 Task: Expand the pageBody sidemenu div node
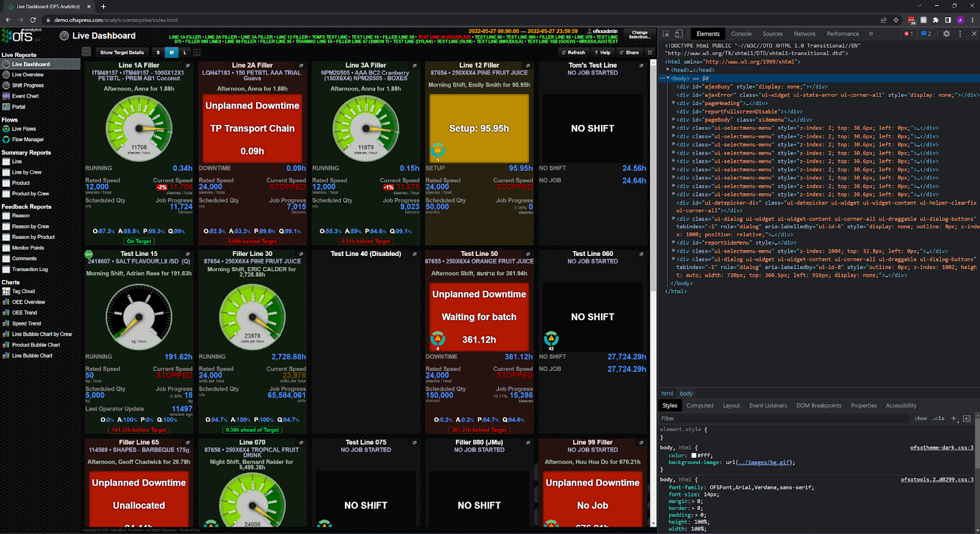point(674,119)
